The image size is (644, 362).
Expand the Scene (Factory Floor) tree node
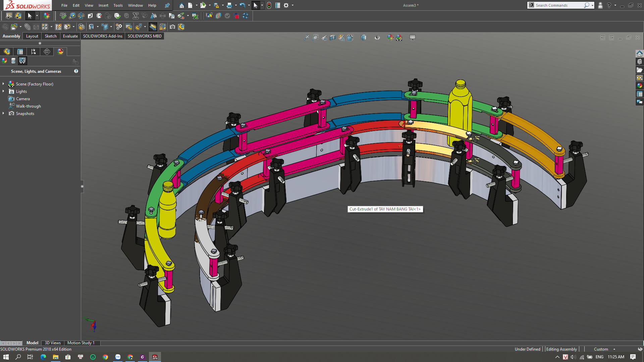[3, 84]
